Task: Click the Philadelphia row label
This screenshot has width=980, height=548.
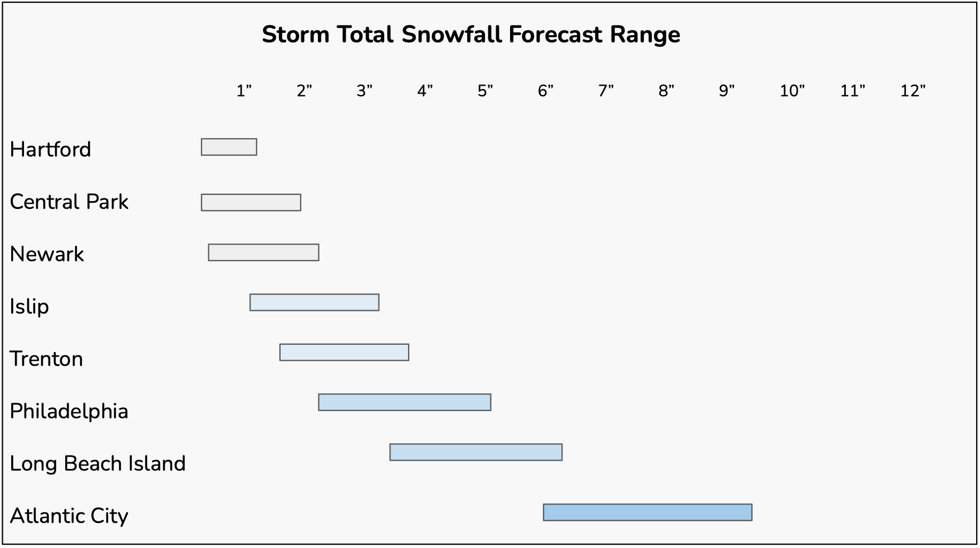Action: tap(69, 411)
